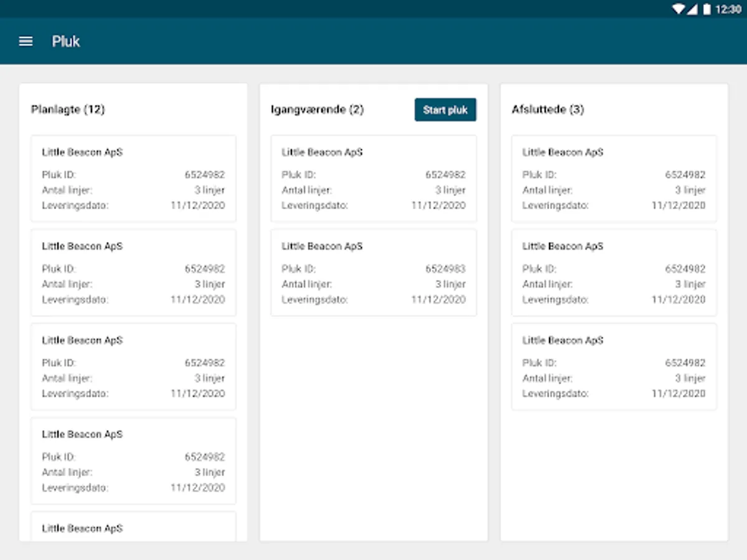
Task: Open the second card under Planlagte
Action: click(133, 273)
